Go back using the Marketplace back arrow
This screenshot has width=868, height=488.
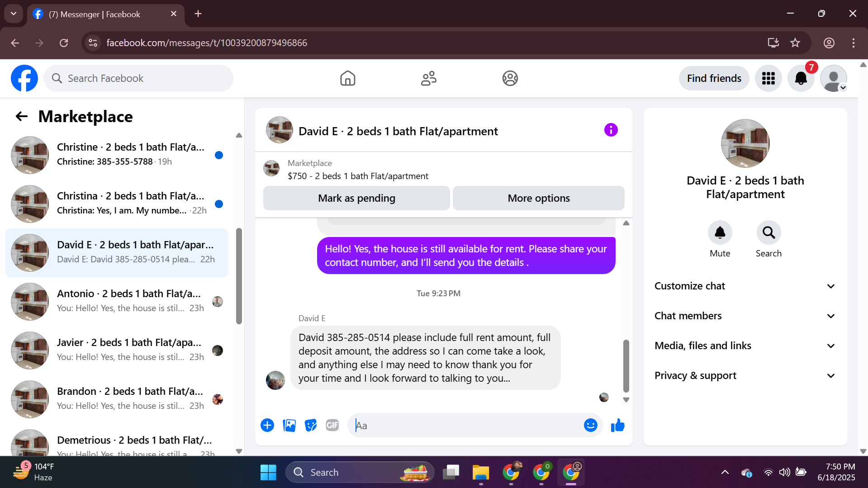(22, 117)
